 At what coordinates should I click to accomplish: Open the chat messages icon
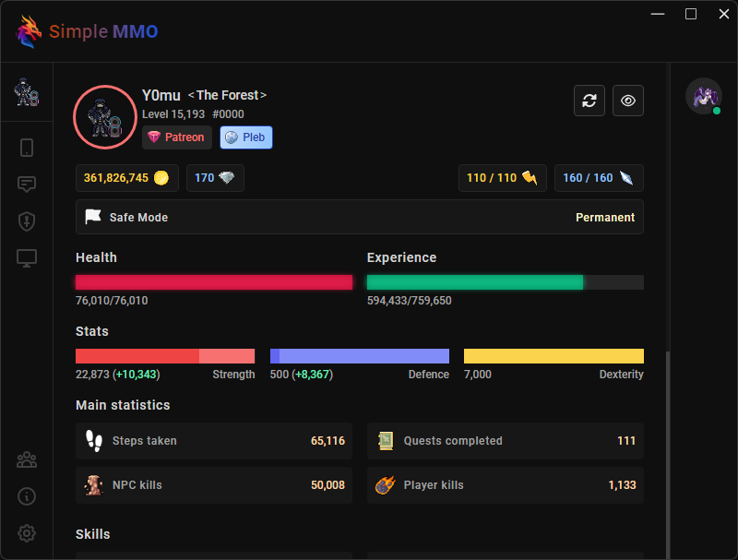point(27,184)
